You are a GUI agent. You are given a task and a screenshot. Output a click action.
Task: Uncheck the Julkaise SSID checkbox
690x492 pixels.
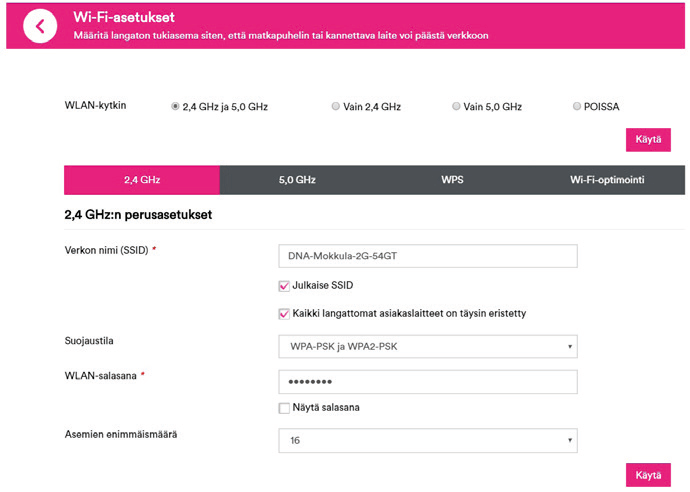coord(284,286)
